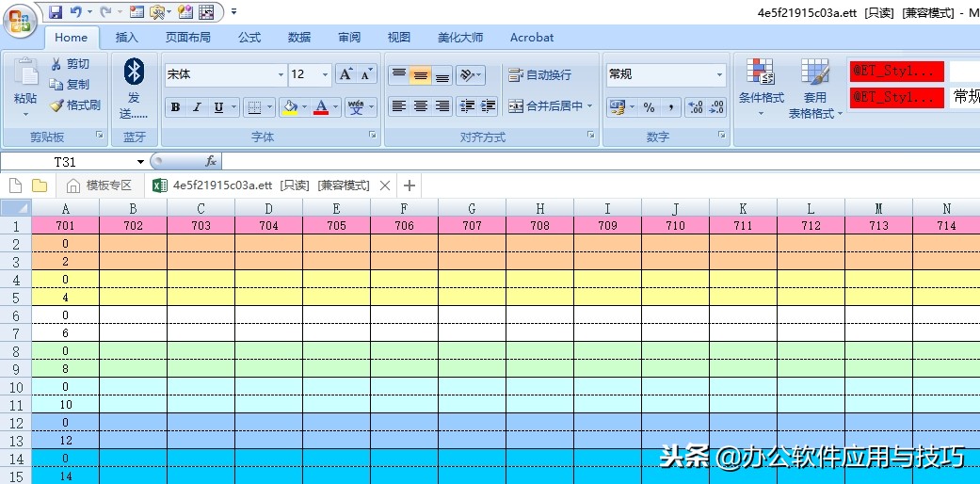Open 套用表格格式 table format gallery
The height and width of the screenshot is (484, 980).
815,88
